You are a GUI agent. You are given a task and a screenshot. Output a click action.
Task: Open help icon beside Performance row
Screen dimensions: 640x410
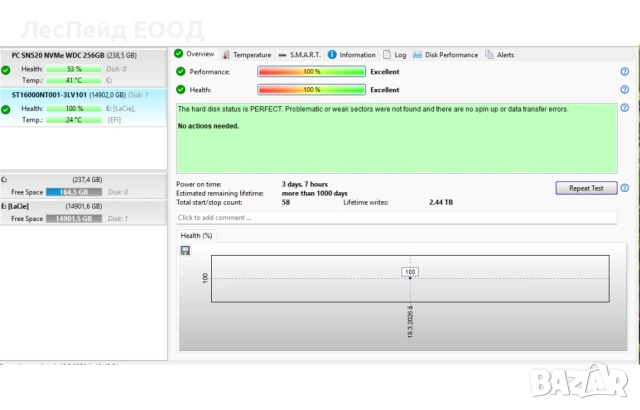pos(624,72)
